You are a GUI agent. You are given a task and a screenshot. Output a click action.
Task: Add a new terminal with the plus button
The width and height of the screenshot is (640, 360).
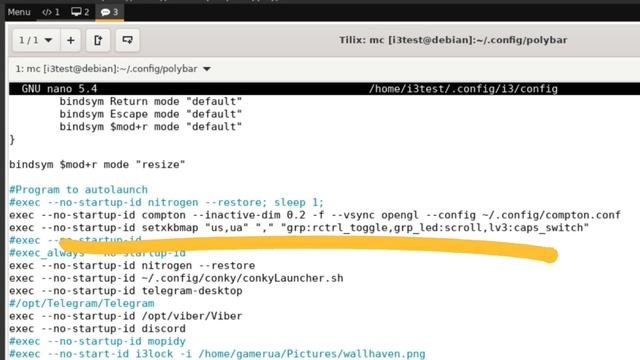(71, 40)
